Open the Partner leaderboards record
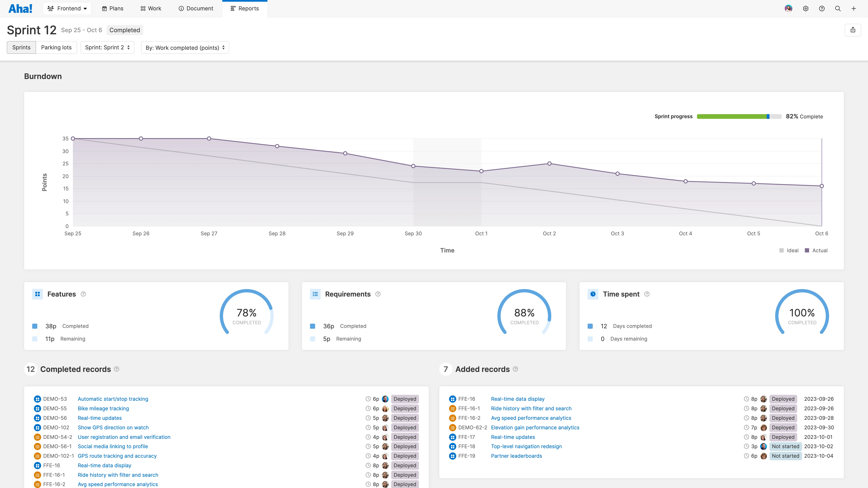868x488 pixels. [x=516, y=456]
